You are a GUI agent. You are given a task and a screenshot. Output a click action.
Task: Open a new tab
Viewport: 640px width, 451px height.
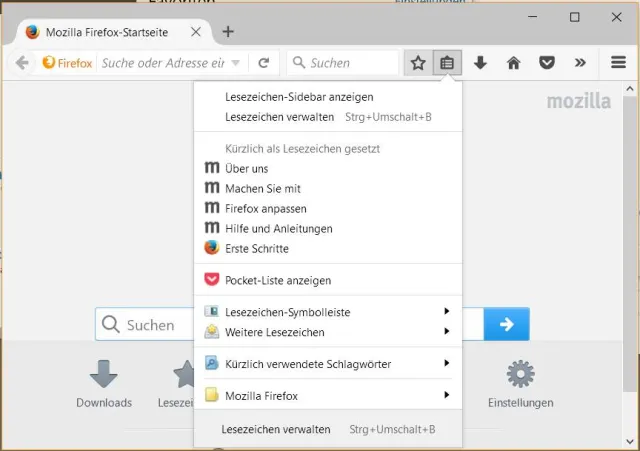(x=228, y=31)
